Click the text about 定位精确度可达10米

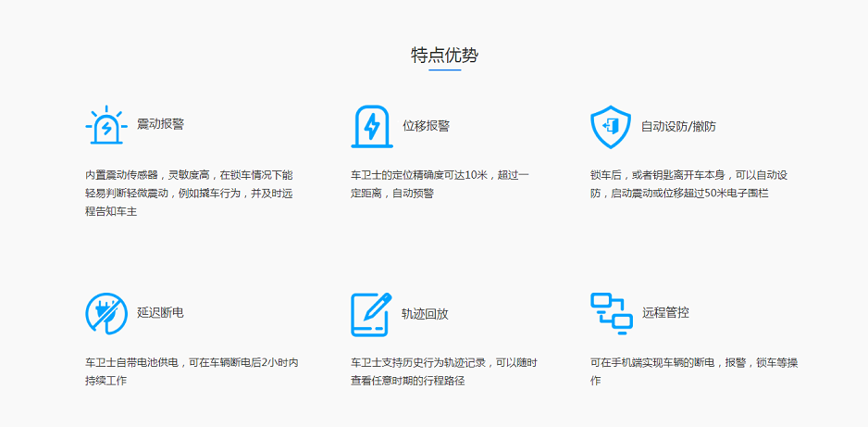click(440, 183)
